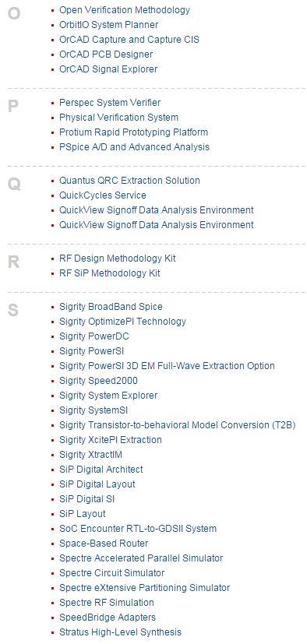
Task: Select Stratus High-Level Synthesis
Action: pos(120,632)
